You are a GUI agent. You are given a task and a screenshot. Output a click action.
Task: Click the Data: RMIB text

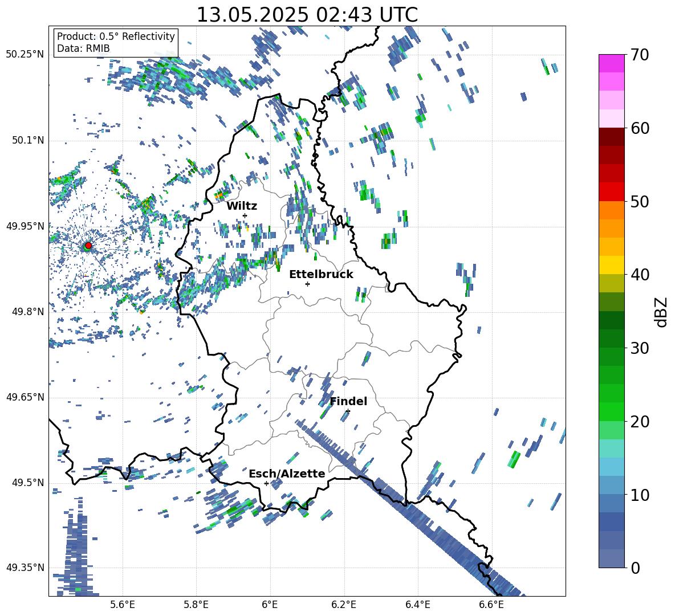click(83, 48)
